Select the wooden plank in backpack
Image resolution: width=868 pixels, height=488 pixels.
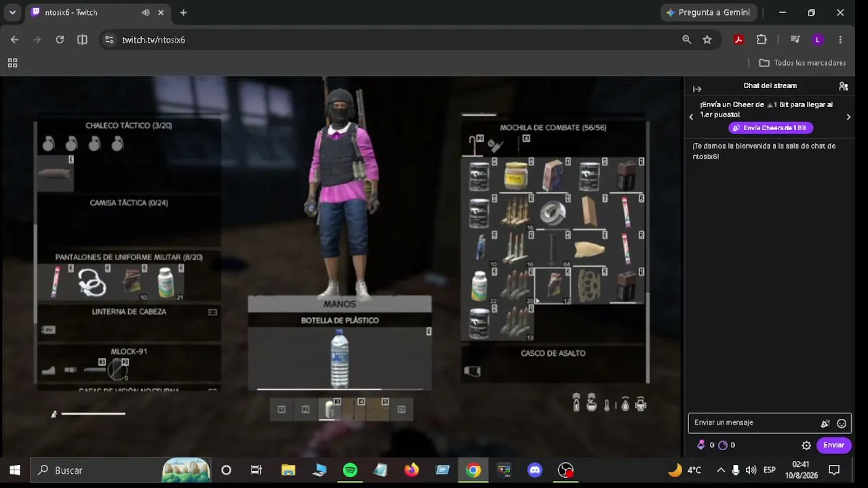pyautogui.click(x=589, y=213)
